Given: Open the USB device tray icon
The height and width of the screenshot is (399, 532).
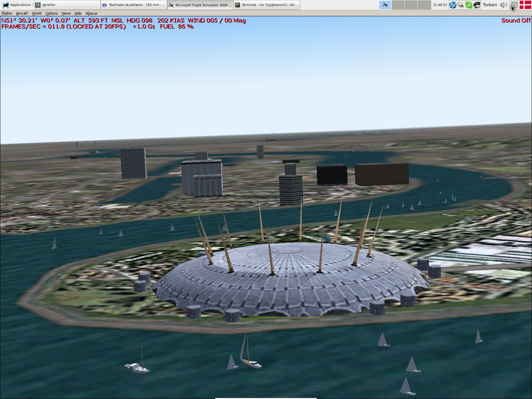Looking at the screenshot, I should point(461,5).
